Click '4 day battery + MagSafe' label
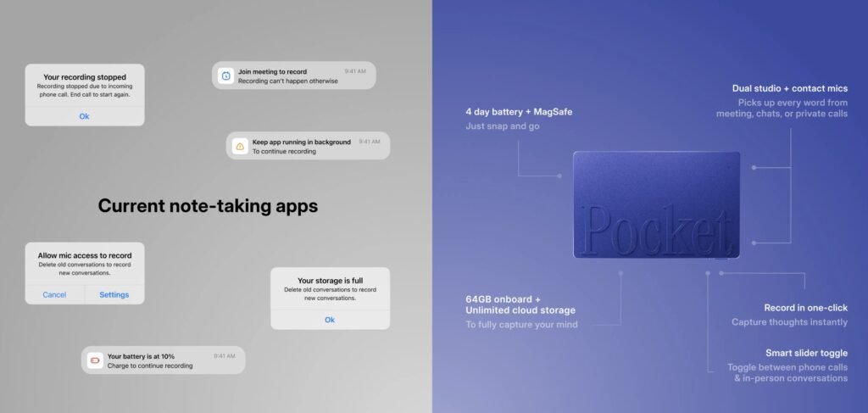 tap(519, 112)
